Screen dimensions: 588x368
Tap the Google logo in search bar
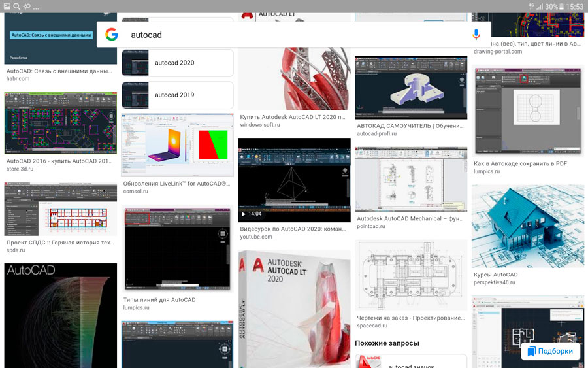(111, 35)
